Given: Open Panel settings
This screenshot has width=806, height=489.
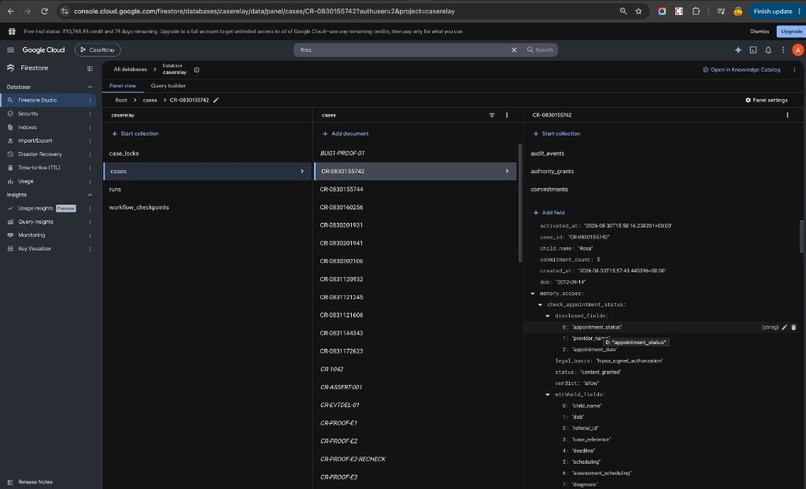Looking at the screenshot, I should coord(766,100).
